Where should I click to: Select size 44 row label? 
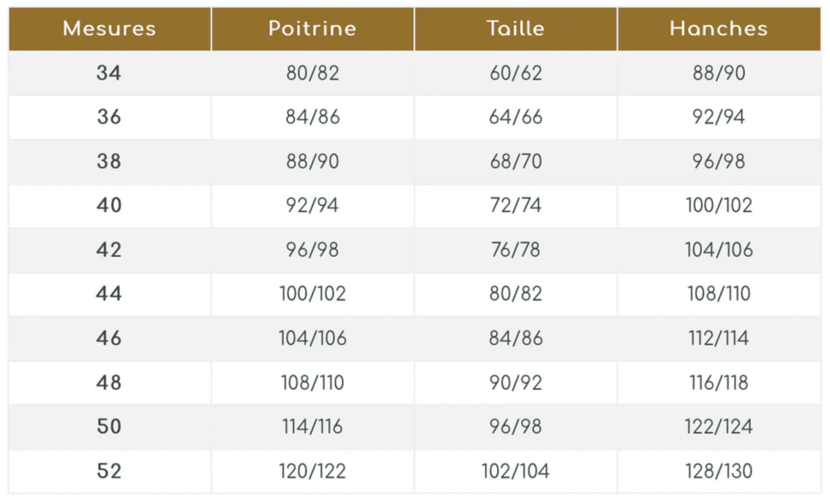point(109,294)
